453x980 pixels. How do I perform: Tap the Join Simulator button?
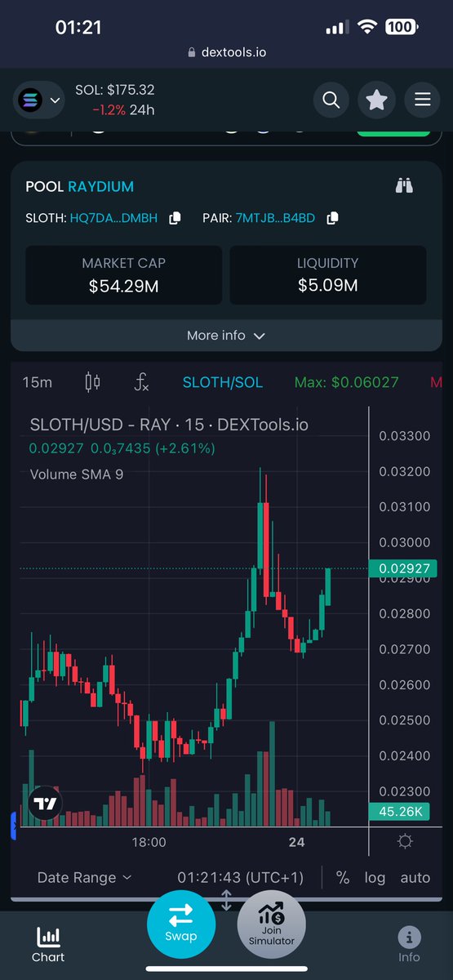tap(272, 924)
